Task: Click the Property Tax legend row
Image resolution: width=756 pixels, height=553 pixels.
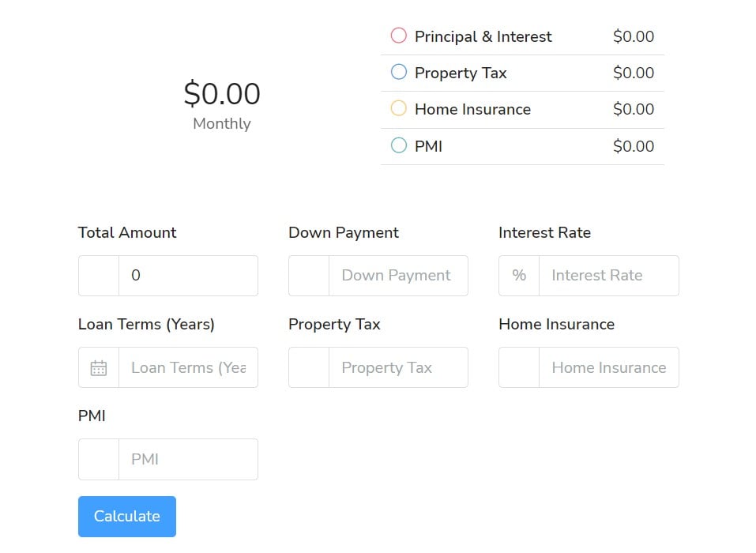Action: (521, 72)
